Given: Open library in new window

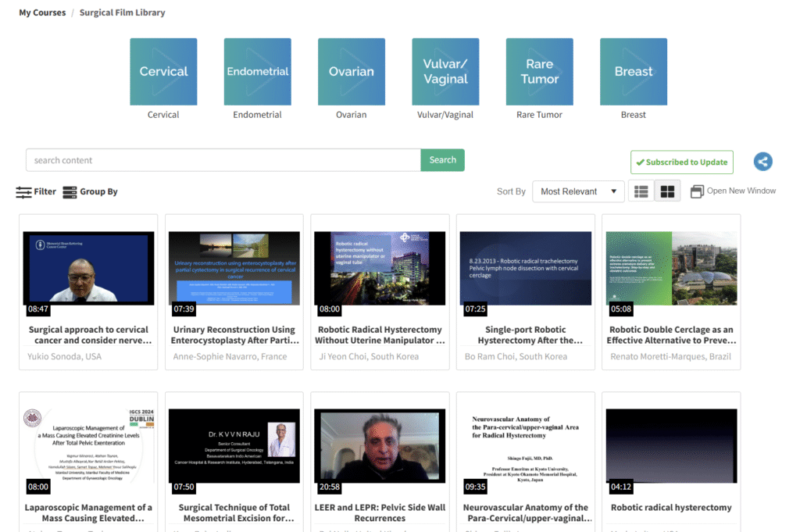Looking at the screenshot, I should pos(733,191).
